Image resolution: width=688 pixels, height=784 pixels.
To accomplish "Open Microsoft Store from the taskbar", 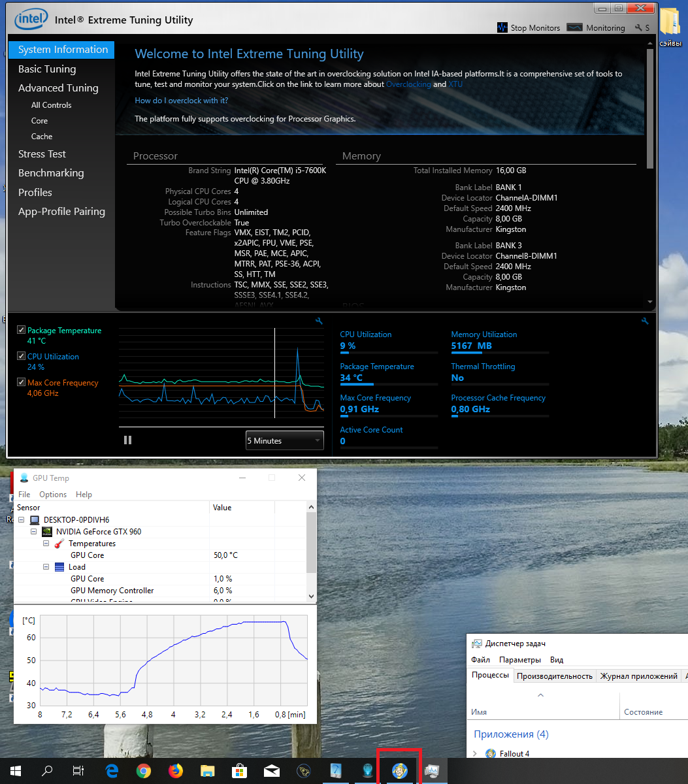I will (239, 771).
